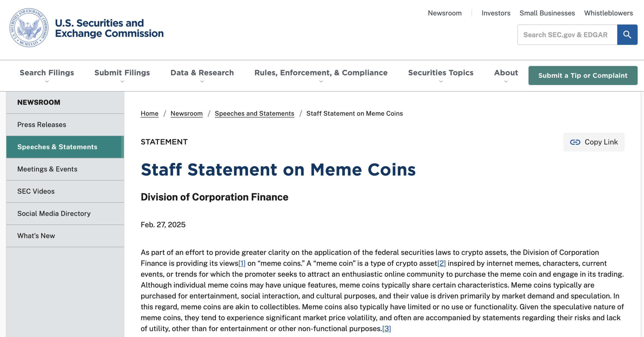Screen dimensions: 644x337
Task: Open the Social Media Directory sidebar item
Action: tap(54, 214)
